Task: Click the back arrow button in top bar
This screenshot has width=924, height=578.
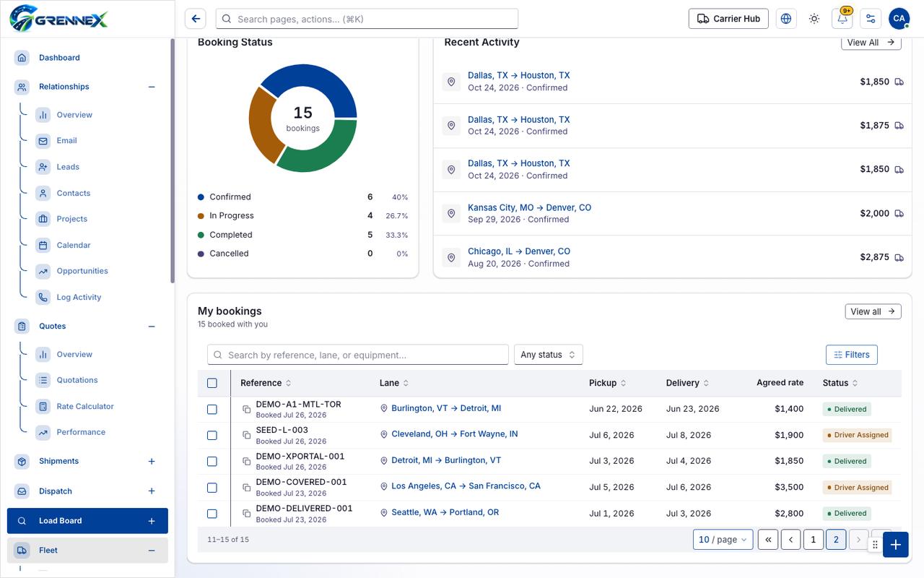Action: pos(196,19)
